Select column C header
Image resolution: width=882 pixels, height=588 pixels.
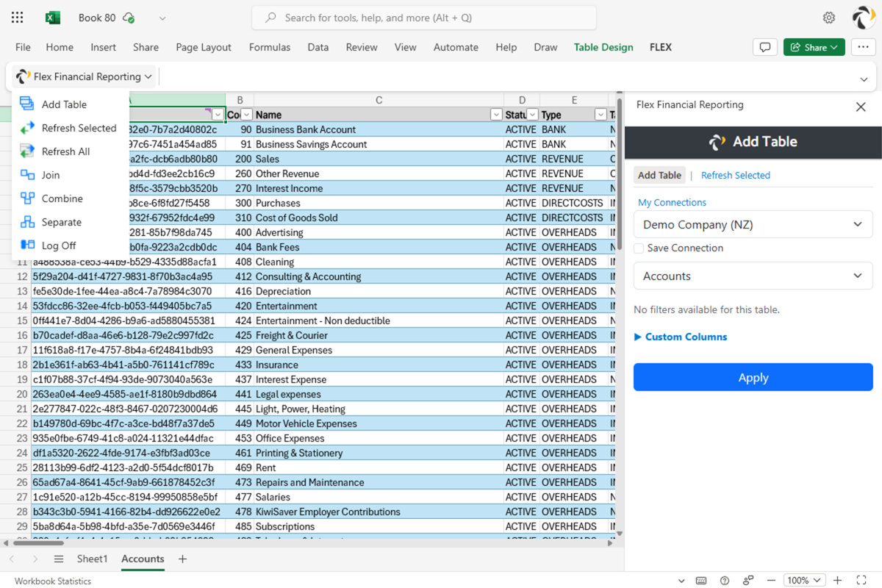pos(379,100)
